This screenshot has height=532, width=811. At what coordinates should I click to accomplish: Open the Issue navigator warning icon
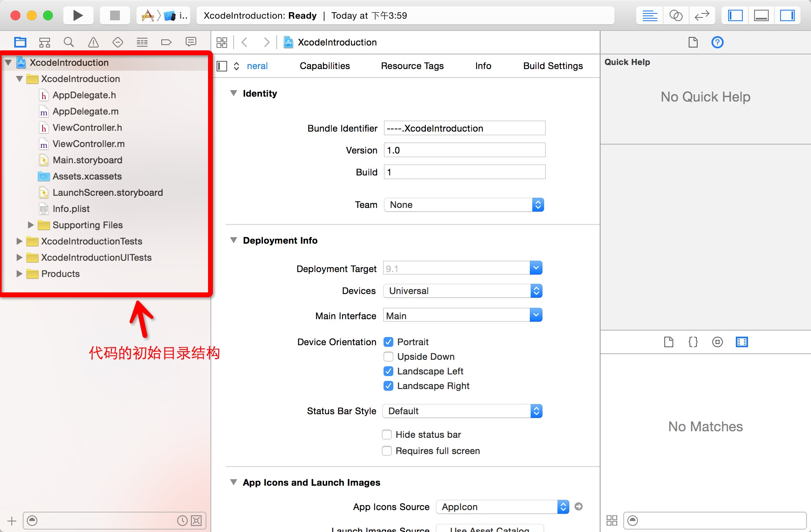coord(93,42)
